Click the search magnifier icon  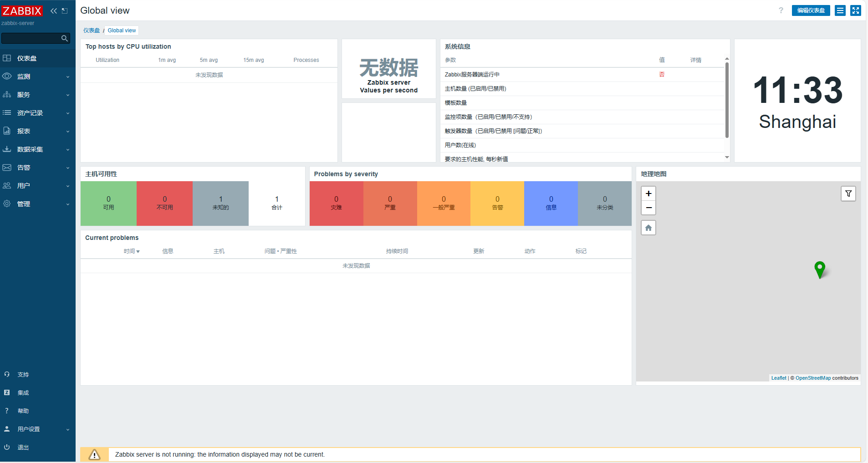point(65,38)
